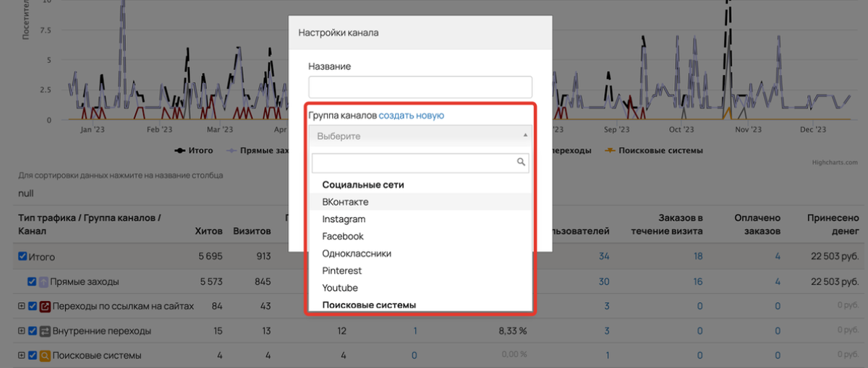Screen dimensions: 868x368
Task: Expand the Поисковые системы table row
Action: pos(21,356)
